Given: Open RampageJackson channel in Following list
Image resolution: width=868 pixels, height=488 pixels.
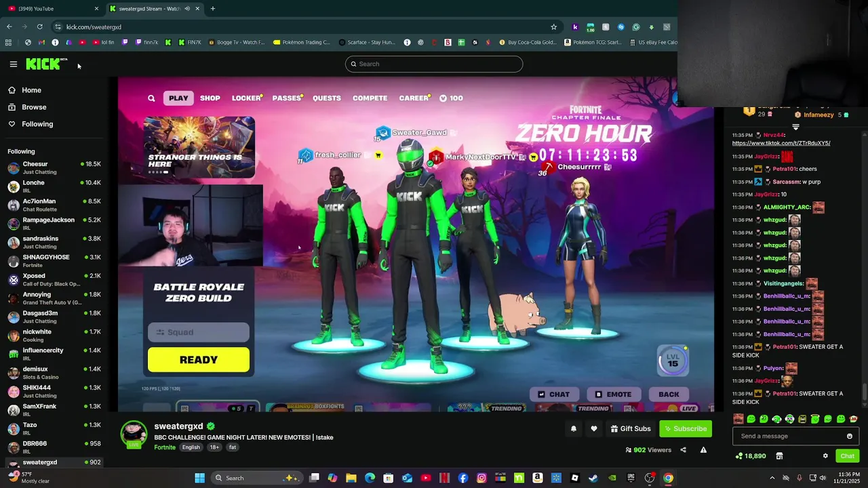Looking at the screenshot, I should [x=54, y=224].
